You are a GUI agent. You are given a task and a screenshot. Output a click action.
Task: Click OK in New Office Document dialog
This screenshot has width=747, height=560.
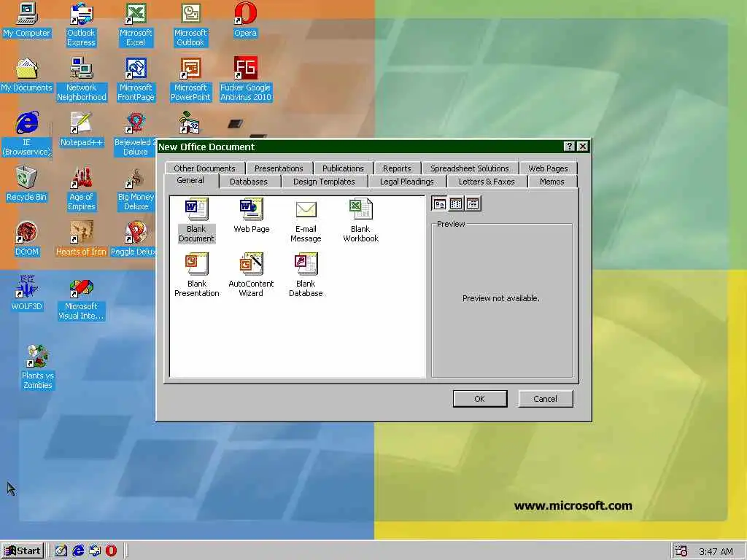[x=480, y=399]
